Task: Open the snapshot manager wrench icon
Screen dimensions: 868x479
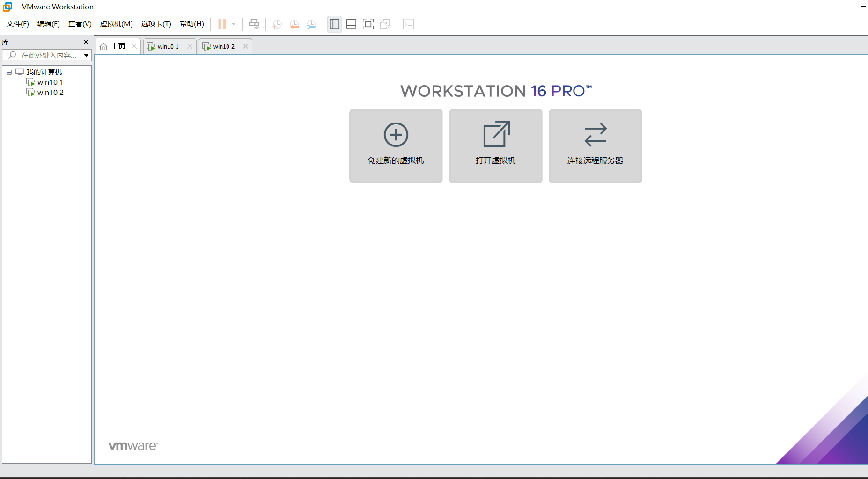Action: pyautogui.click(x=311, y=24)
